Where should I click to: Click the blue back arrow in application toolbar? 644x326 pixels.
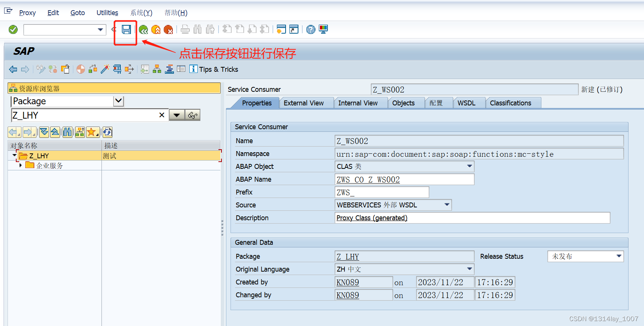pos(13,69)
